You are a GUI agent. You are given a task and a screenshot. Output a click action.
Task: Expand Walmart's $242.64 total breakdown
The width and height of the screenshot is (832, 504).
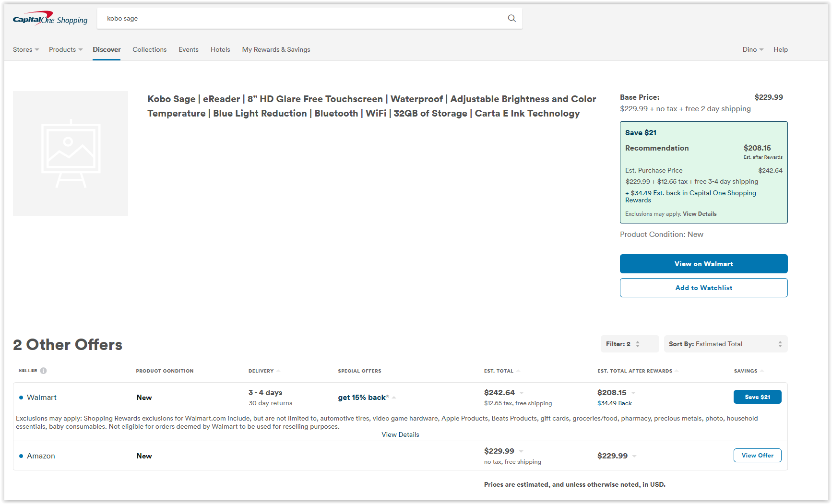click(522, 393)
